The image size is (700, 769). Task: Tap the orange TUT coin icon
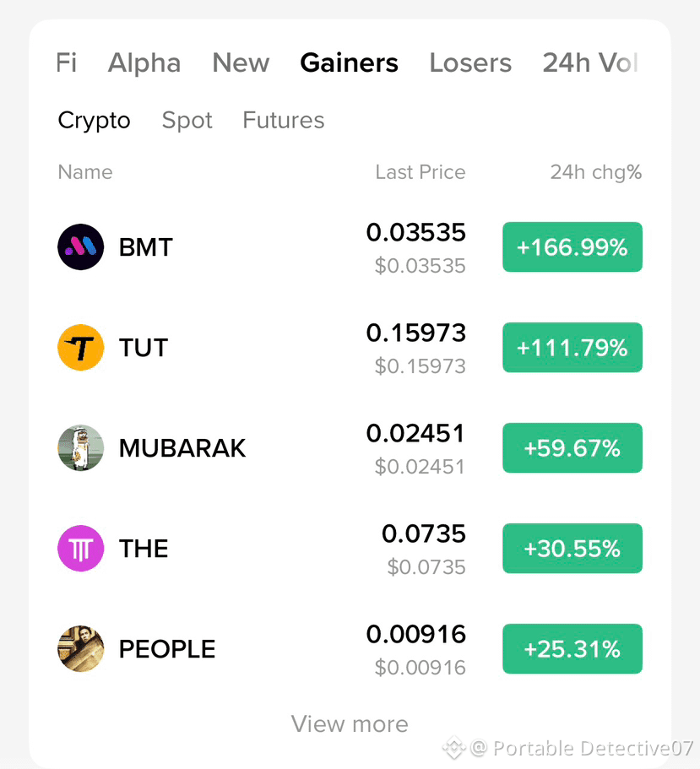pyautogui.click(x=80, y=347)
